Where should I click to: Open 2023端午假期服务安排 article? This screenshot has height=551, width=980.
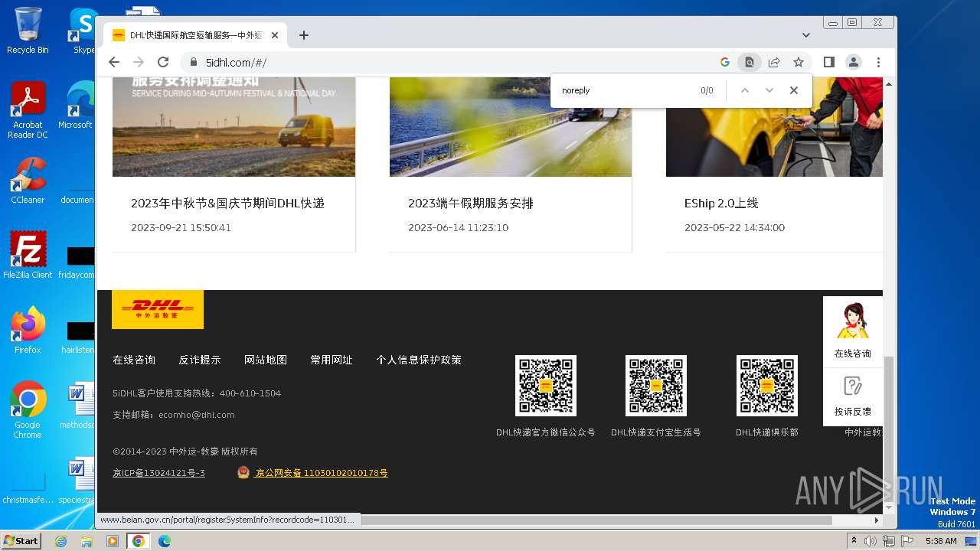click(x=471, y=204)
